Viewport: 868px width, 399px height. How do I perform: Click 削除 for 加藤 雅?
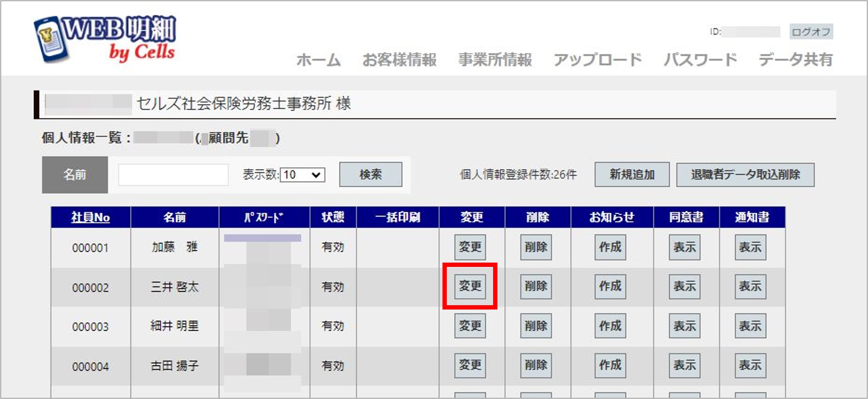pos(536,247)
